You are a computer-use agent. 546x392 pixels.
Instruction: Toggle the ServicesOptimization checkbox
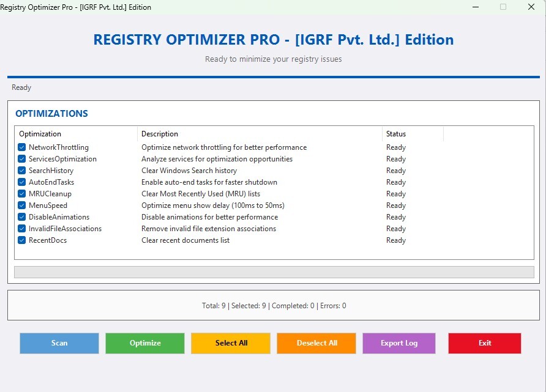22,159
